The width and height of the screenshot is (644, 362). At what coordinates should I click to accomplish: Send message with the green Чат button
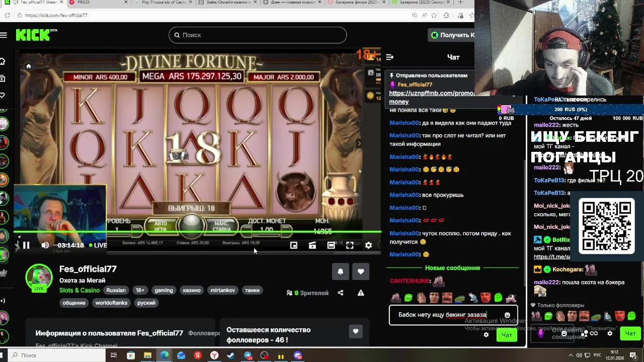coord(507,335)
